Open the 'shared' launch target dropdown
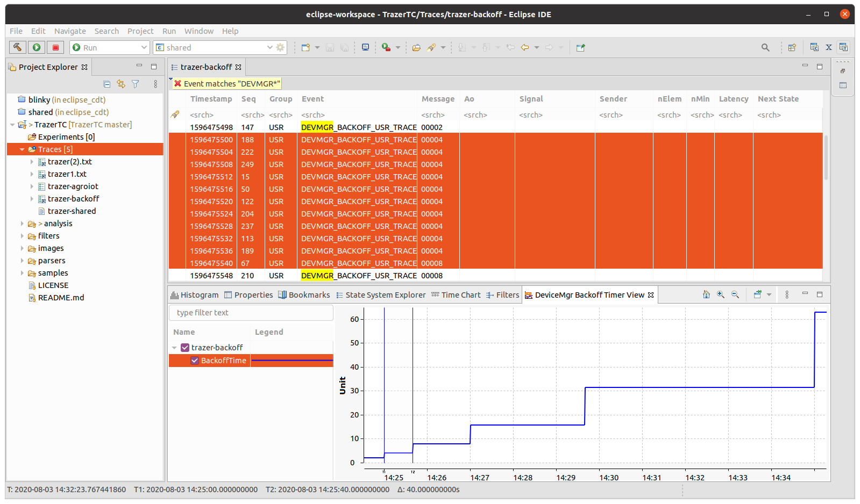 pyautogui.click(x=270, y=47)
